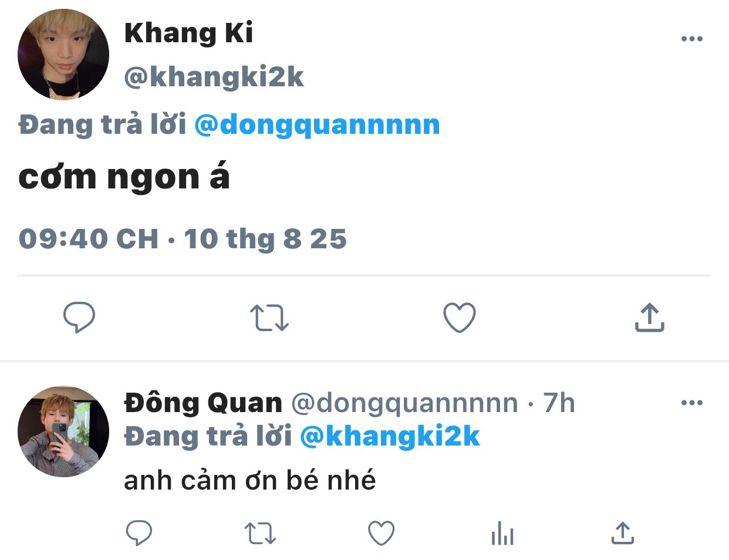Like Đông Quan's reply

tap(381, 534)
